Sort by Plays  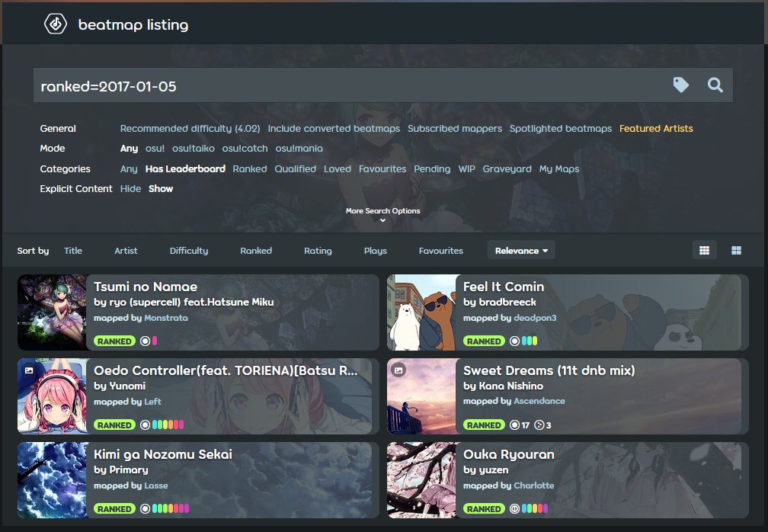(x=375, y=250)
